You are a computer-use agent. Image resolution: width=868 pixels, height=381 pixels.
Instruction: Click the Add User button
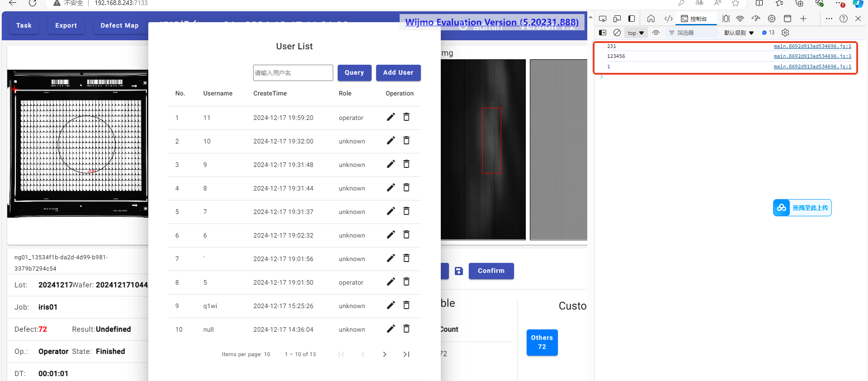tap(398, 73)
